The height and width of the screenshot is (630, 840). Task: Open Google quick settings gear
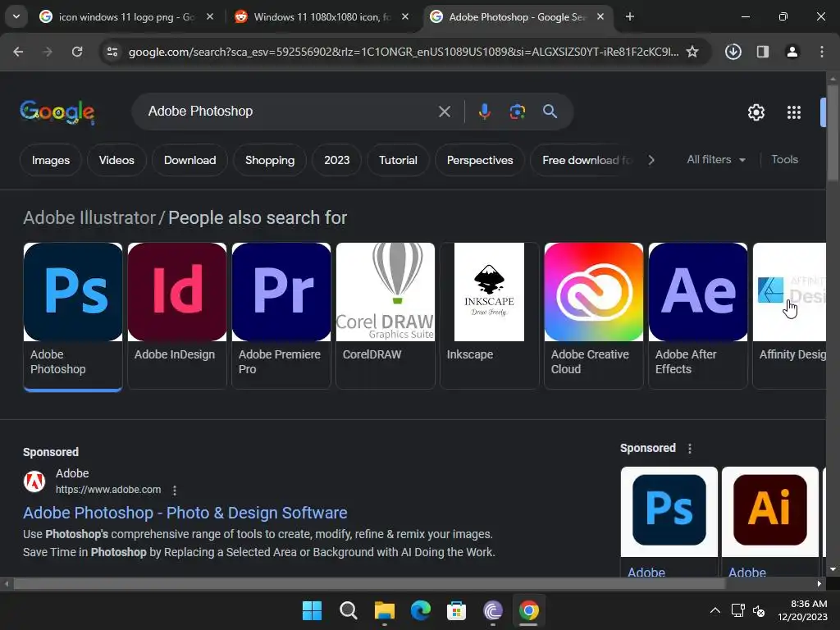click(756, 112)
